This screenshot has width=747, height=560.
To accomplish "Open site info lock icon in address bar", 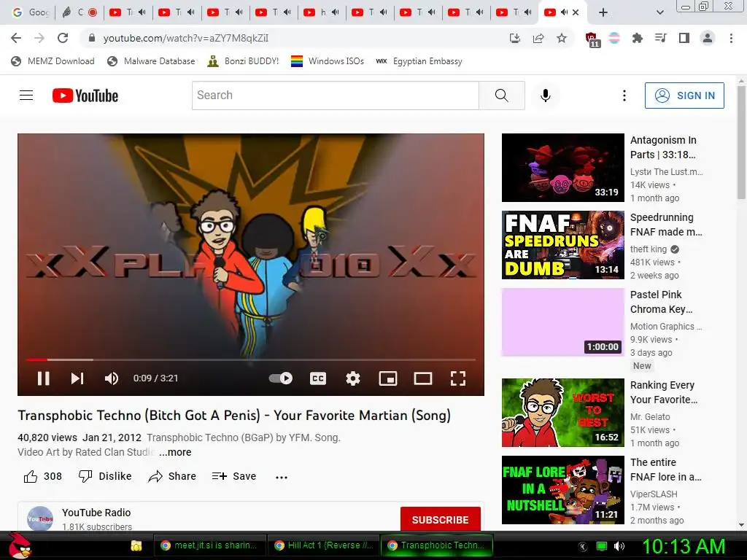I will 92,38.
